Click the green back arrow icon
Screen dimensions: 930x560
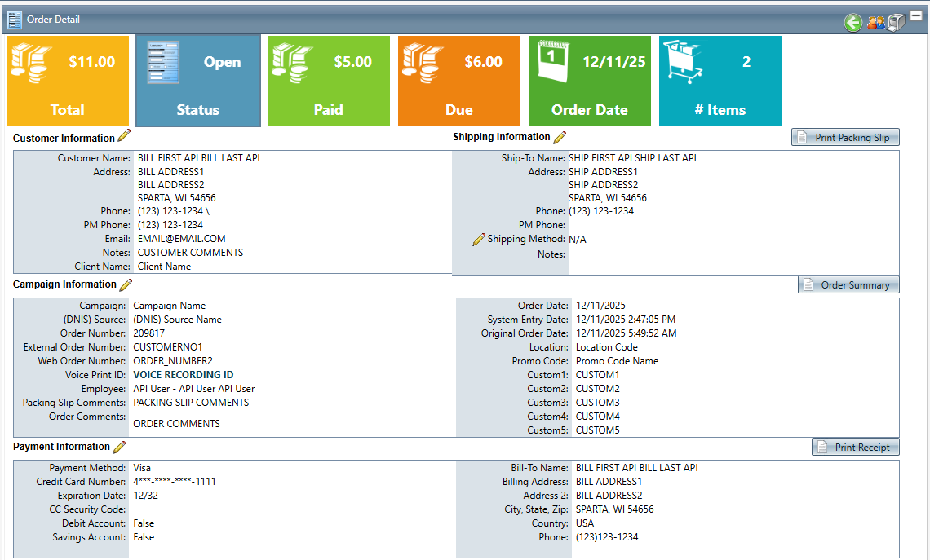(853, 23)
